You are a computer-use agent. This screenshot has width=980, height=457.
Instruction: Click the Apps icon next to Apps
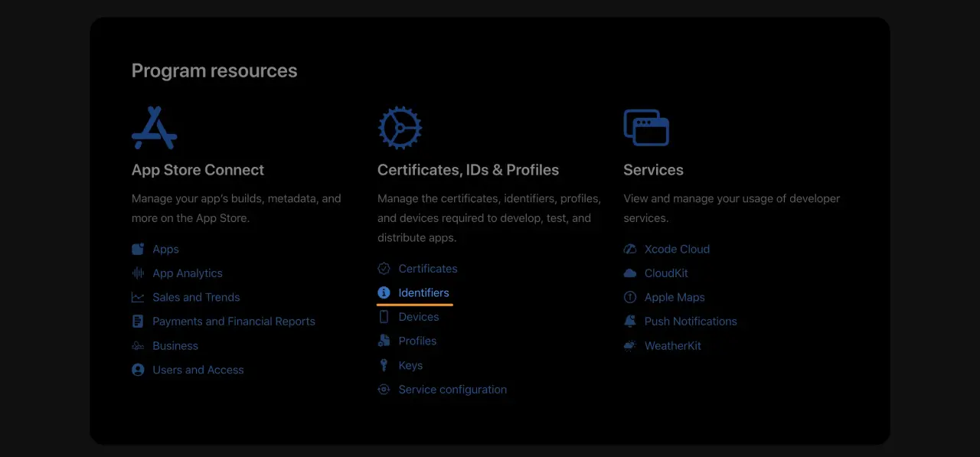pyautogui.click(x=138, y=249)
